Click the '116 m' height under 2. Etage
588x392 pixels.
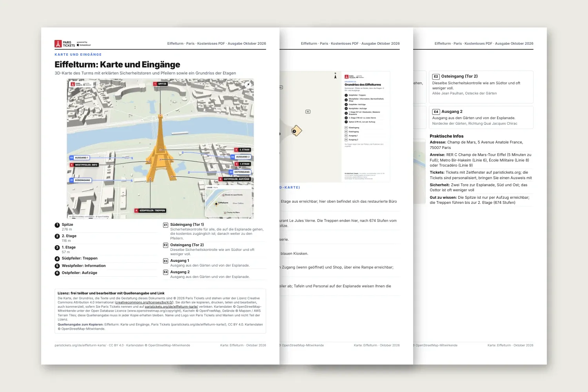click(x=66, y=241)
